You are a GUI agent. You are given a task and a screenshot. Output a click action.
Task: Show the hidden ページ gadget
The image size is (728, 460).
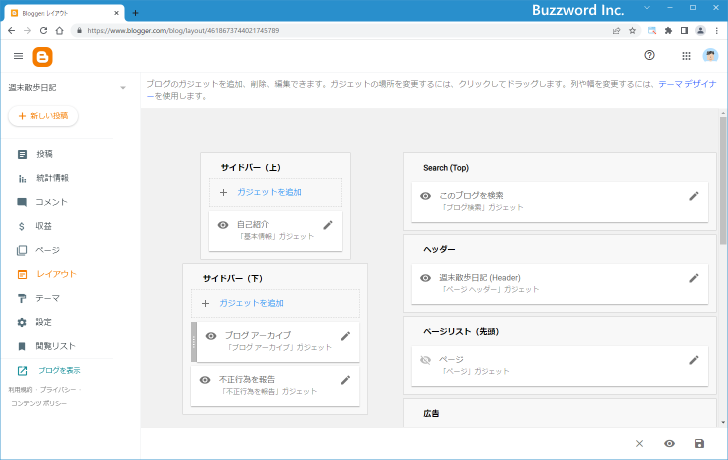[x=425, y=360]
